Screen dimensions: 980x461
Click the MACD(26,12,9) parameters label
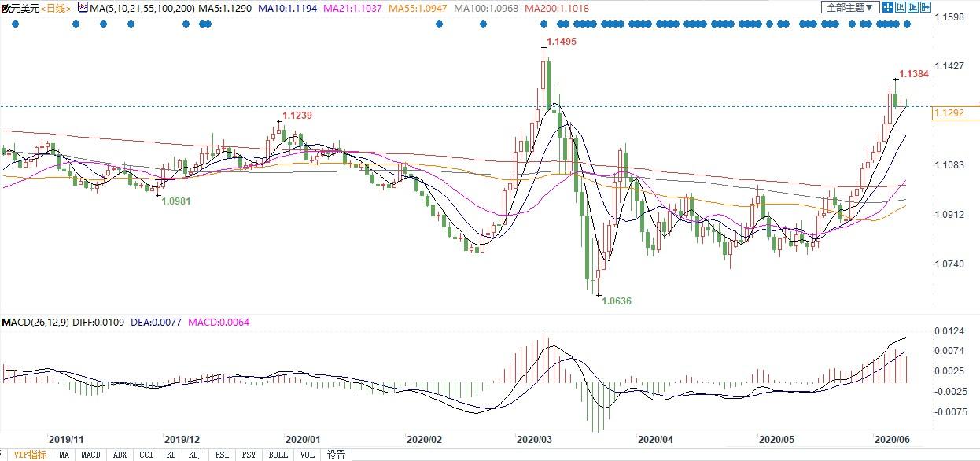37,323
